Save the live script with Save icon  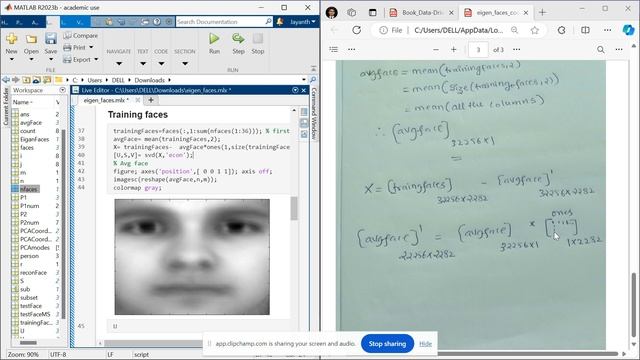[x=51, y=39]
